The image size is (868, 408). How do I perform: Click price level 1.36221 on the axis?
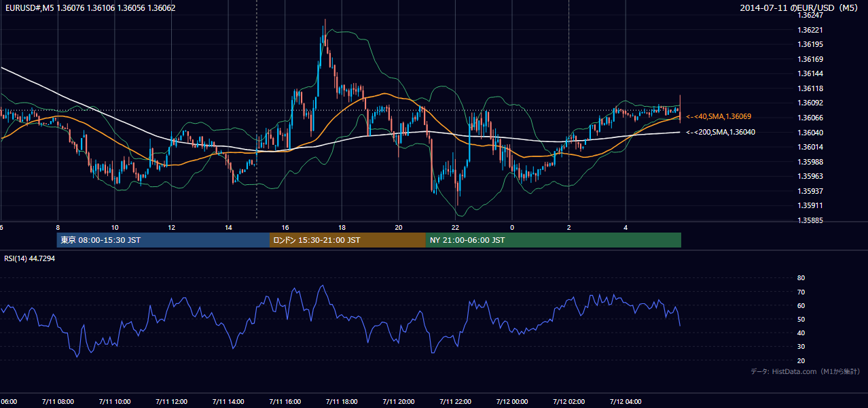coord(810,30)
